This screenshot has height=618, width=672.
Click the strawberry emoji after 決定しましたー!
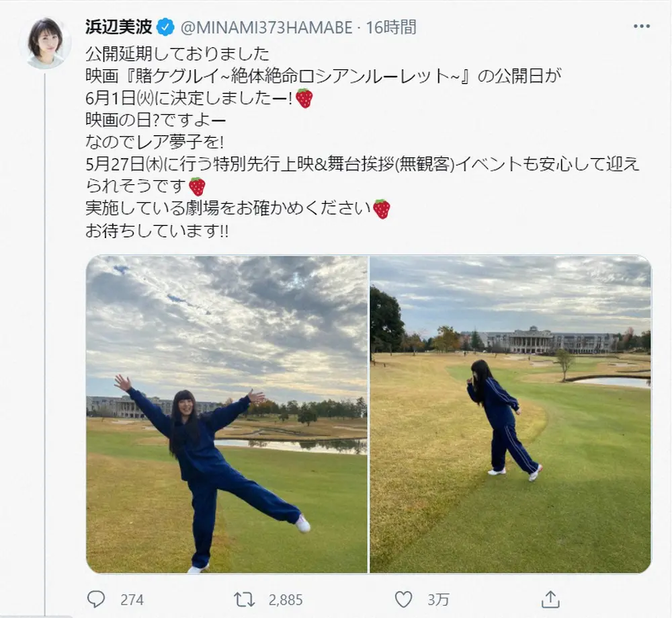[x=304, y=98]
